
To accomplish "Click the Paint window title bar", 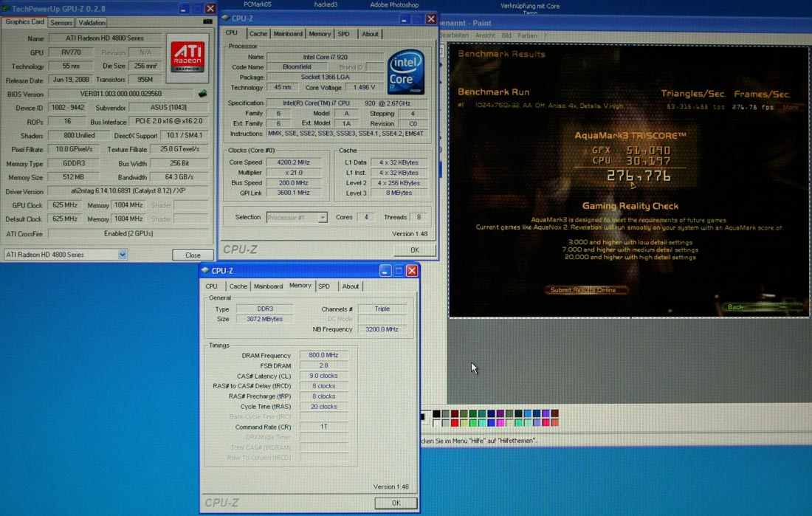I will pyautogui.click(x=624, y=23).
